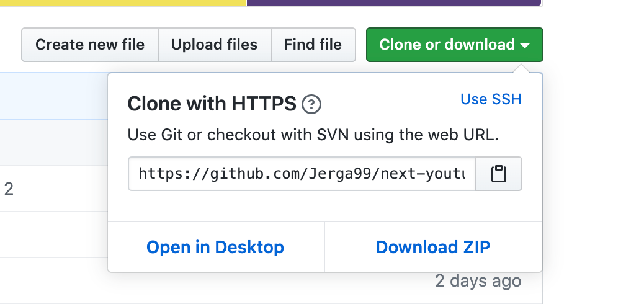Click Download ZIP
Image resolution: width=644 pixels, height=304 pixels.
pyautogui.click(x=433, y=247)
